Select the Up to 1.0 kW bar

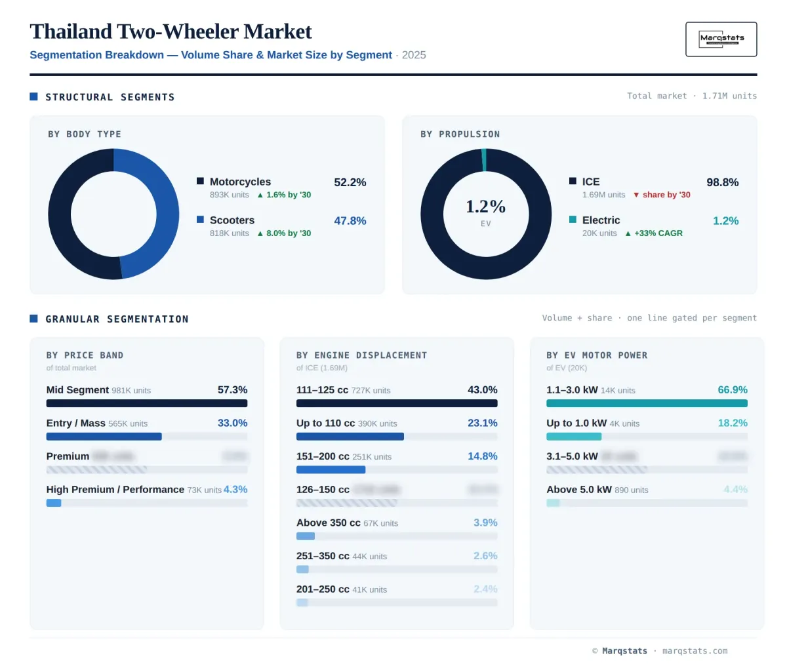647,437
